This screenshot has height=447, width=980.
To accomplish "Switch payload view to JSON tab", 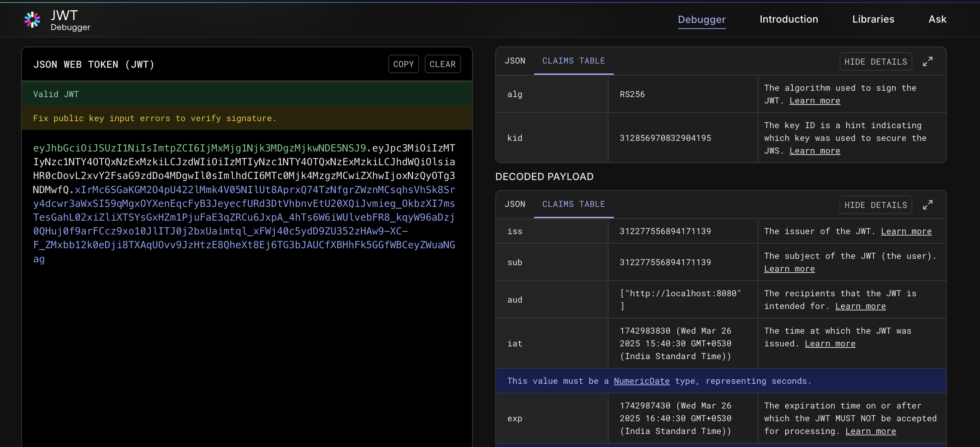I will (514, 204).
